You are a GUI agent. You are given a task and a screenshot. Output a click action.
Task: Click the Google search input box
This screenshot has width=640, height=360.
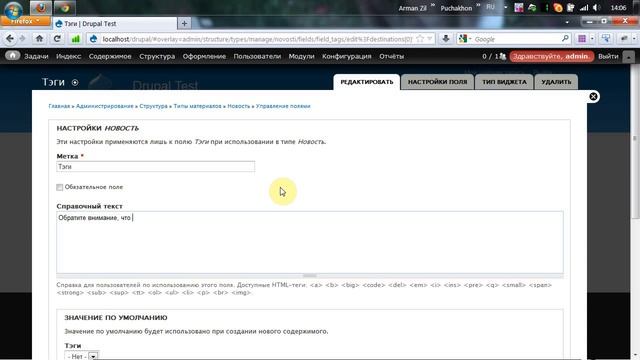pyautogui.click(x=516, y=39)
